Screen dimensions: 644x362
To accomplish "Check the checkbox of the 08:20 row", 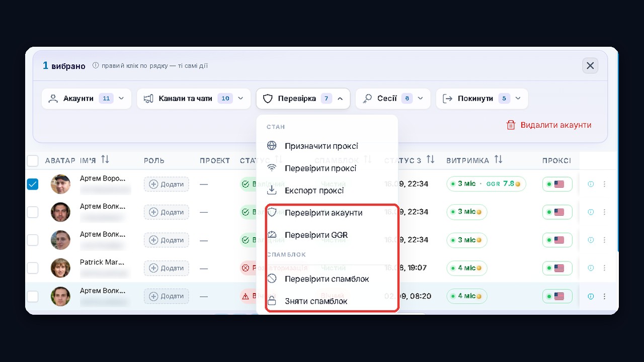I will [x=33, y=297].
